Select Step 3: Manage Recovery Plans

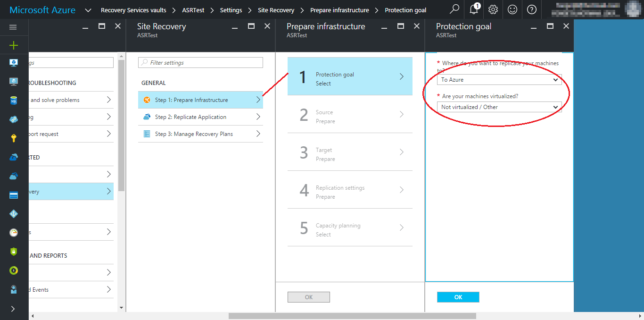(x=200, y=134)
